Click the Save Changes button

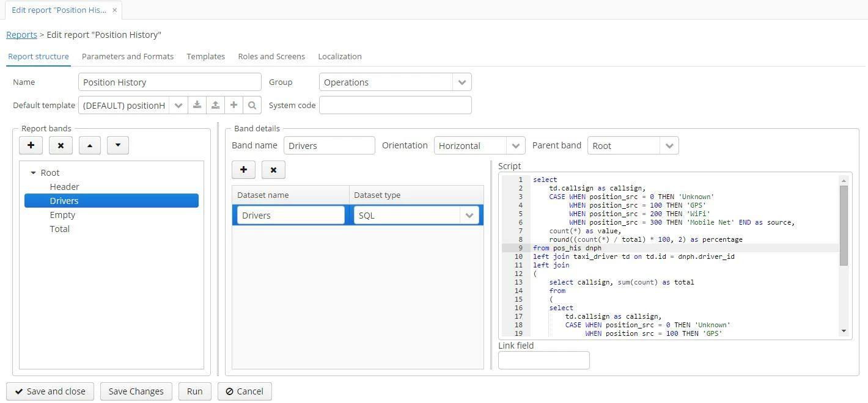[136, 391]
